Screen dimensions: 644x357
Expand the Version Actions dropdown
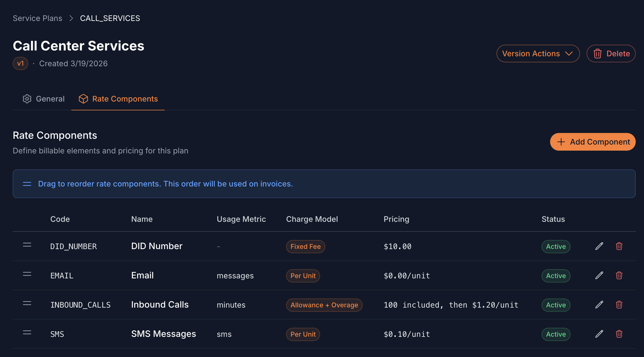538,54
